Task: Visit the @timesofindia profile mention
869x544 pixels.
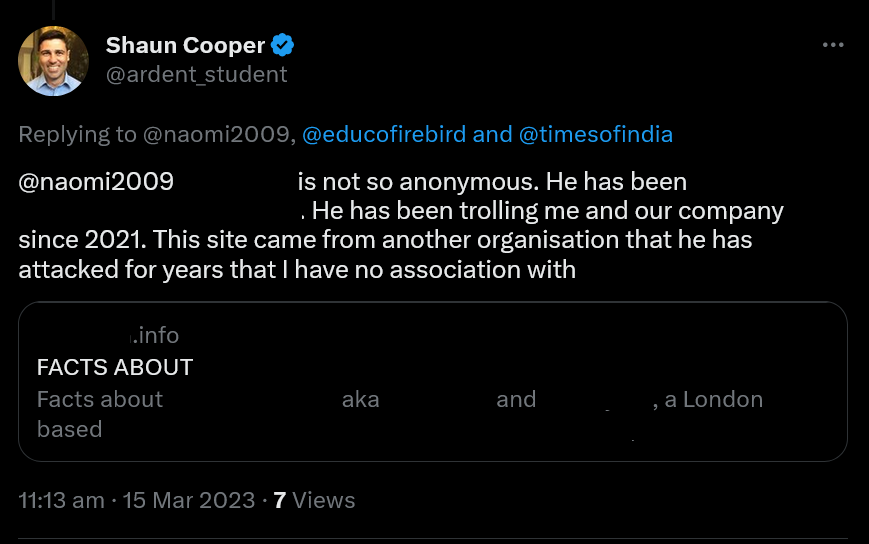Action: pyautogui.click(x=596, y=134)
